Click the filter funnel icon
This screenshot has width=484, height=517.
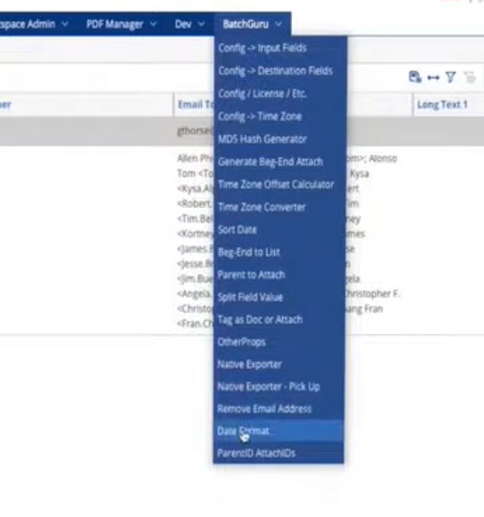pyautogui.click(x=451, y=77)
